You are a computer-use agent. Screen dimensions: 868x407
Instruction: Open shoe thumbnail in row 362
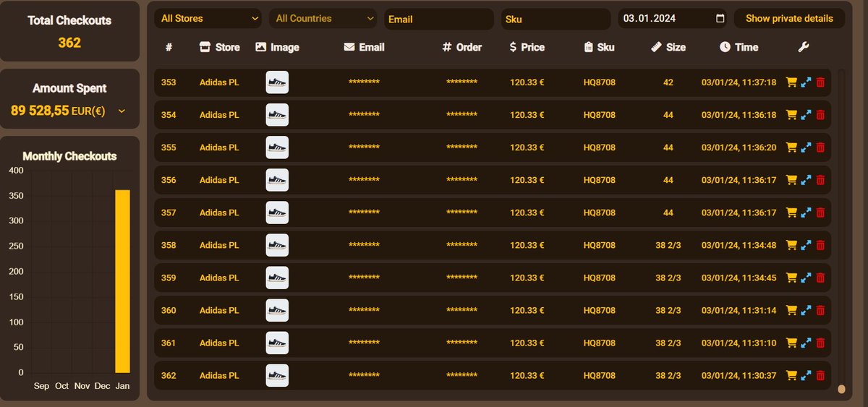tap(277, 375)
